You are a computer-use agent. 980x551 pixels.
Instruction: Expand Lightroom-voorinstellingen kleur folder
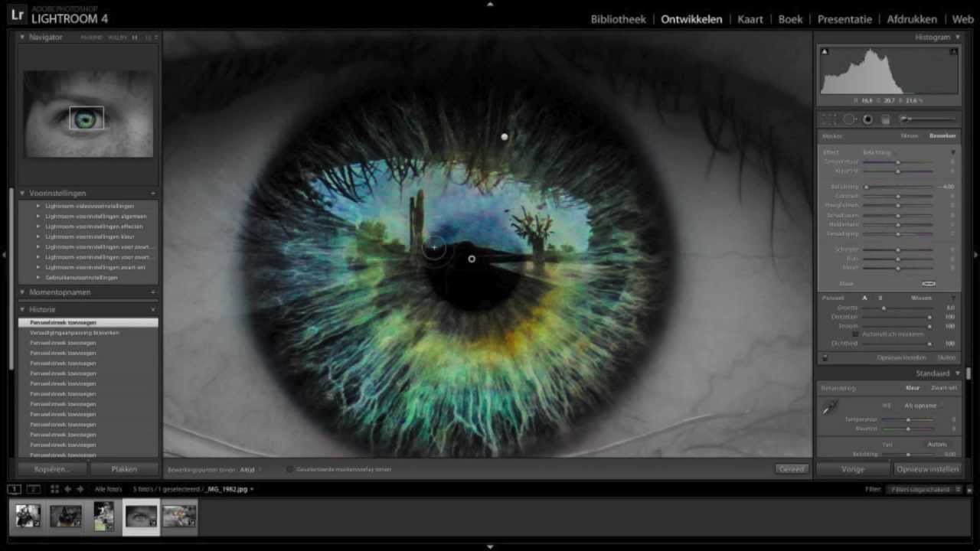click(x=38, y=236)
